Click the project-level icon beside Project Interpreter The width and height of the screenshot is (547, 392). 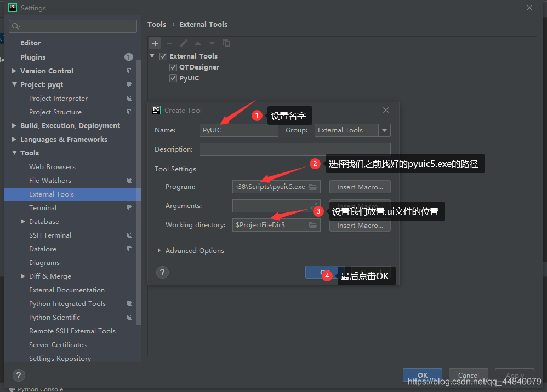click(x=130, y=98)
